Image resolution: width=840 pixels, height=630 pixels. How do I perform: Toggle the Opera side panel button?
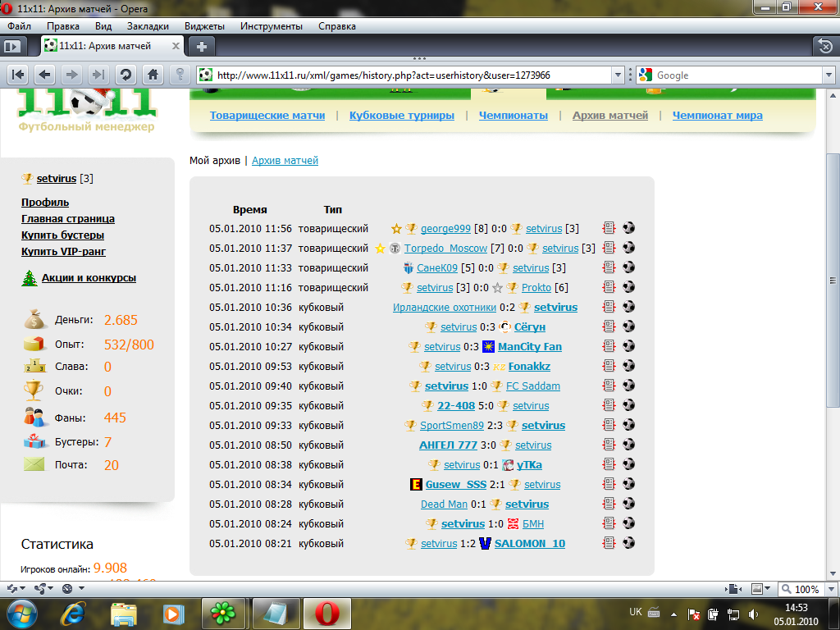12,45
